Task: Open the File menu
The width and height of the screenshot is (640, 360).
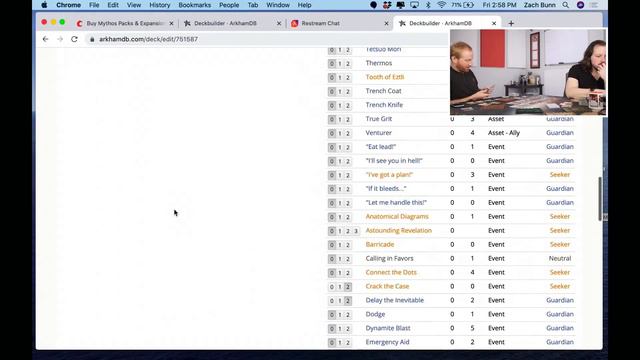Action: pyautogui.click(x=94, y=5)
